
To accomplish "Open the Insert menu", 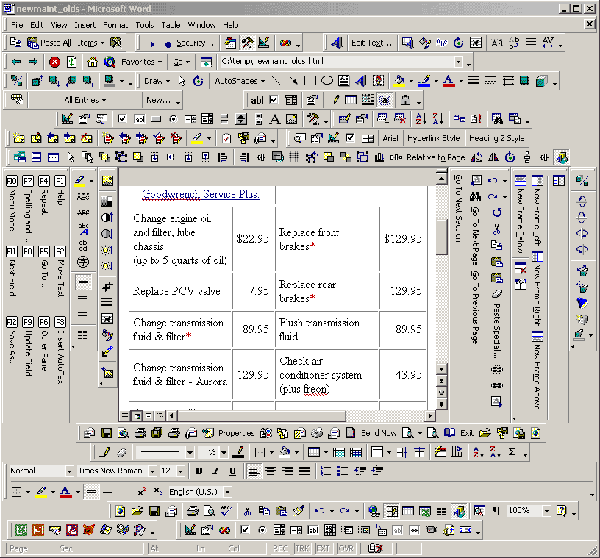I will pos(85,25).
